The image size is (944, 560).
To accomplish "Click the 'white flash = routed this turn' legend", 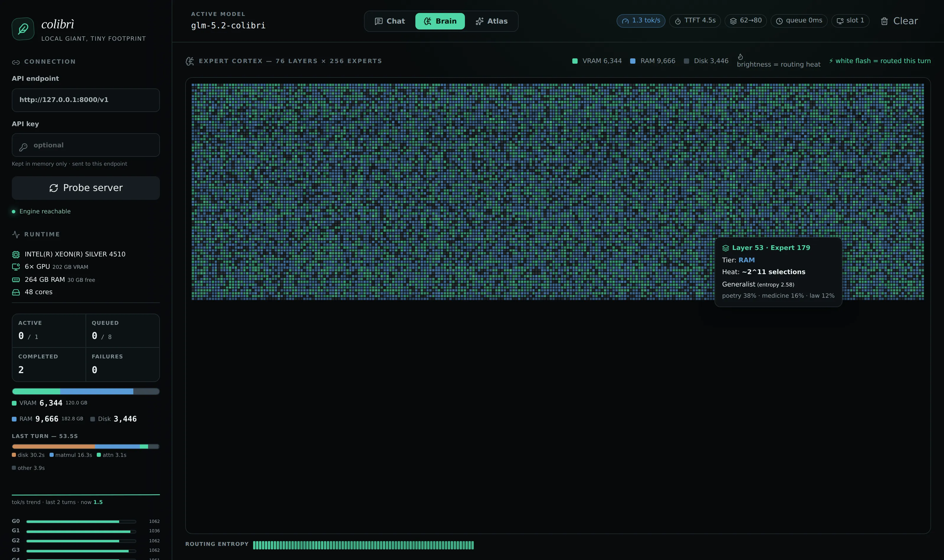I will click(x=879, y=61).
